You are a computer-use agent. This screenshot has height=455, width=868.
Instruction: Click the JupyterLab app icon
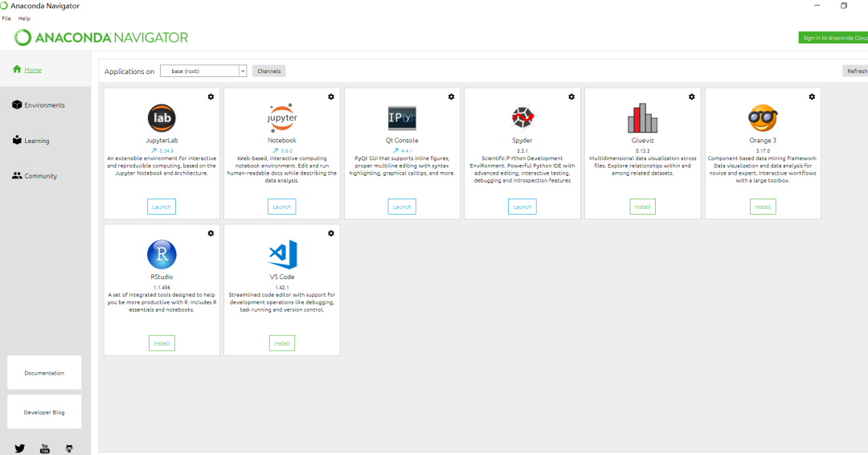tap(162, 118)
